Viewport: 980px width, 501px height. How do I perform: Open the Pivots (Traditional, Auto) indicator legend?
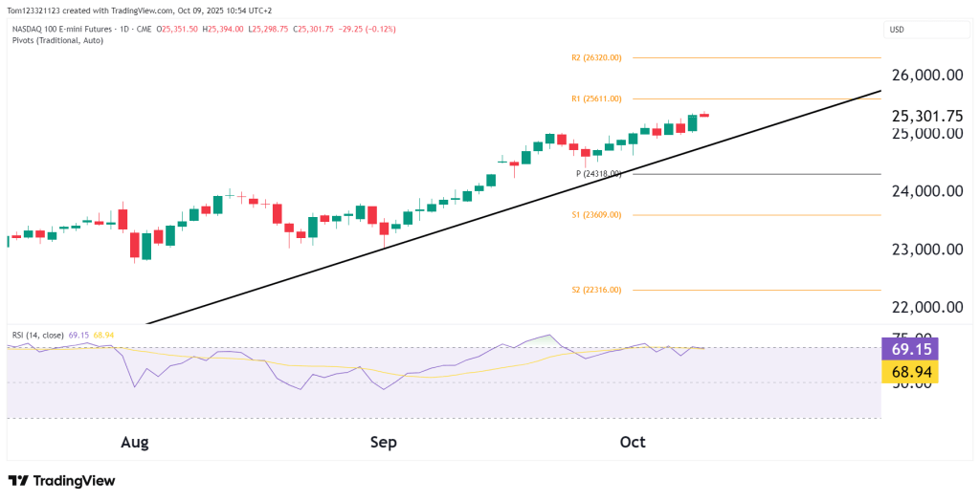57,42
